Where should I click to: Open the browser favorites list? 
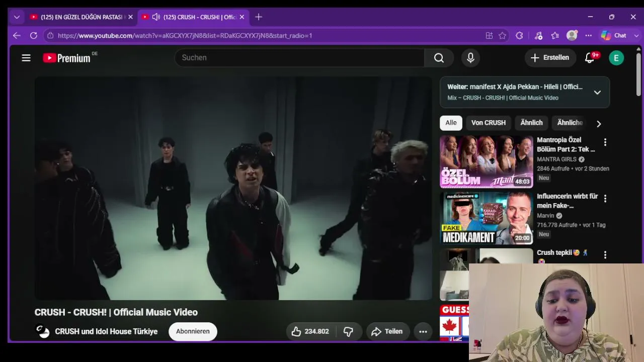point(555,36)
